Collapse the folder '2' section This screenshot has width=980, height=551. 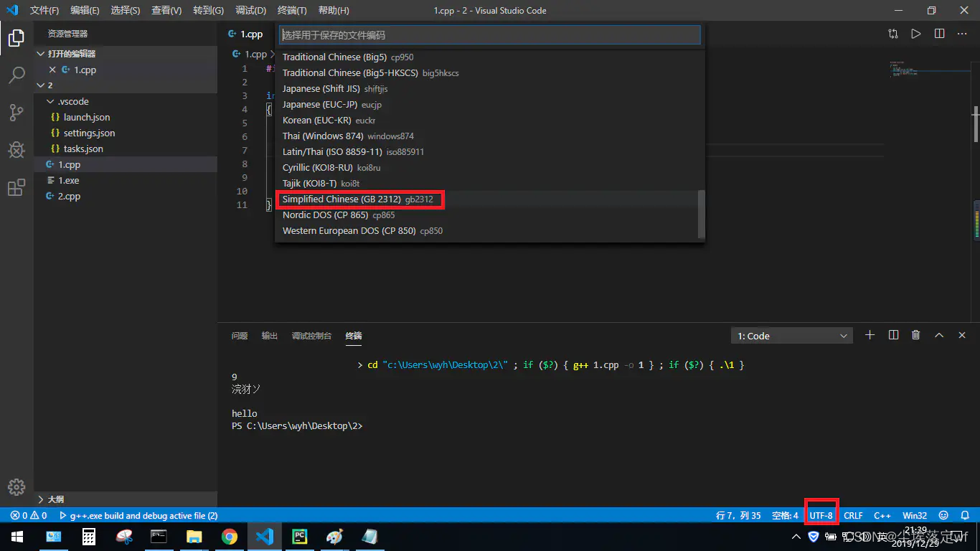click(126, 85)
